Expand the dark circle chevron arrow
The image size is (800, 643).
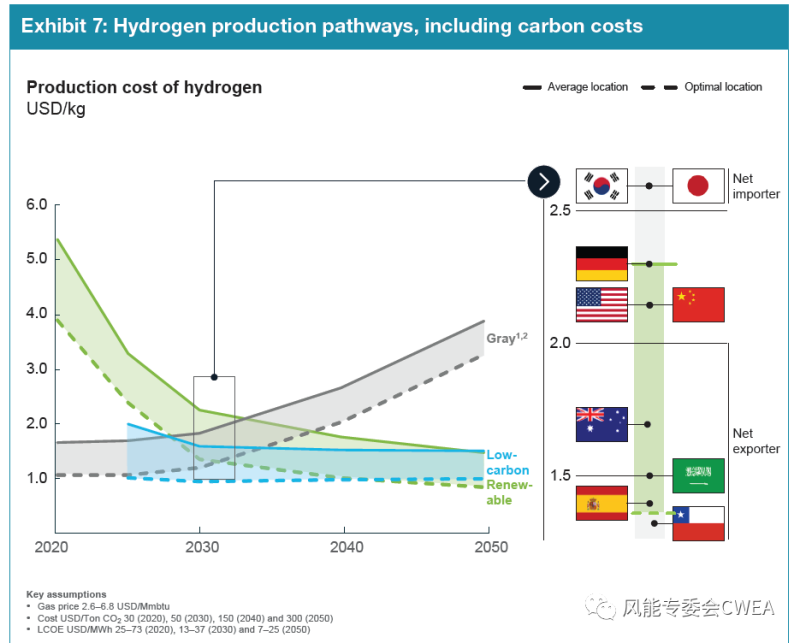click(x=543, y=181)
